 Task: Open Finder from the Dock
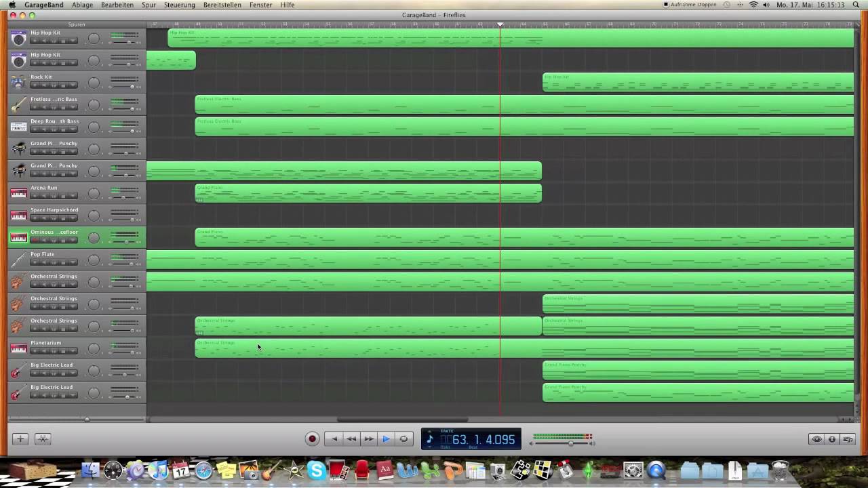pyautogui.click(x=90, y=470)
